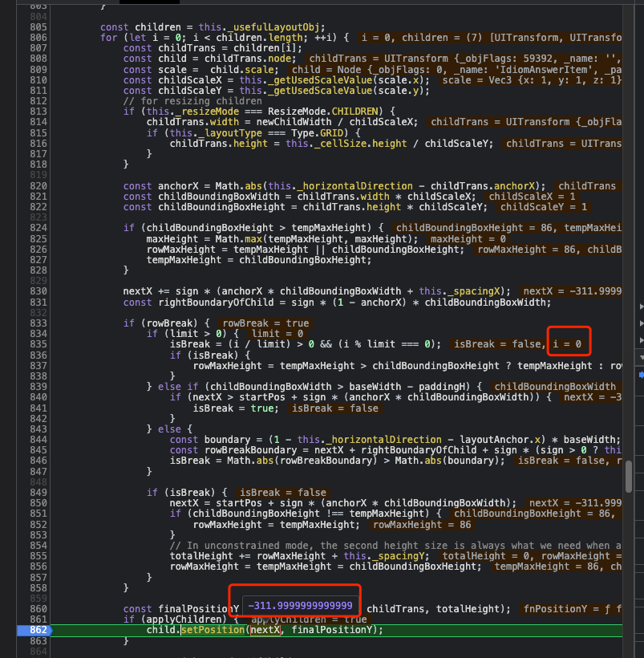Click _getUsedScaleValue call on line 810
Screen dimensions: 644x658
click(x=320, y=80)
